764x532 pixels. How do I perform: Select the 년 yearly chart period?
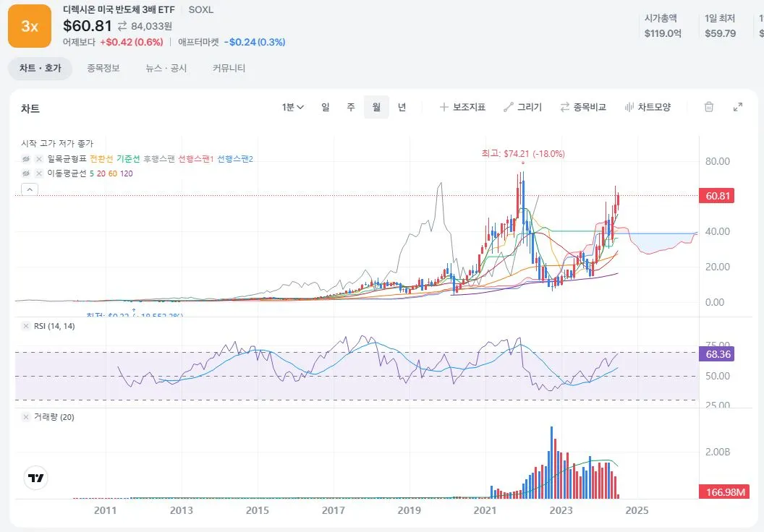point(402,107)
